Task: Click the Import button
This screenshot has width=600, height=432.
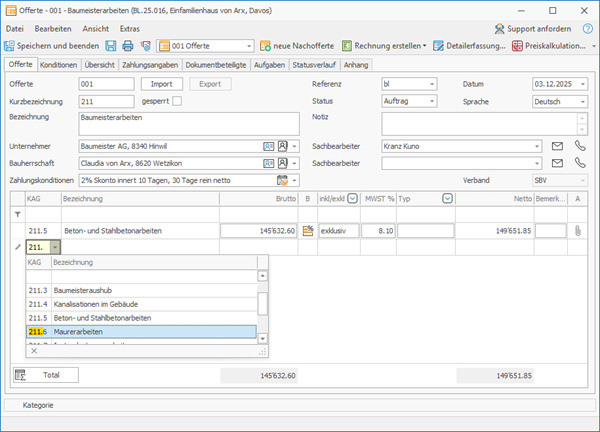Action: pyautogui.click(x=161, y=84)
